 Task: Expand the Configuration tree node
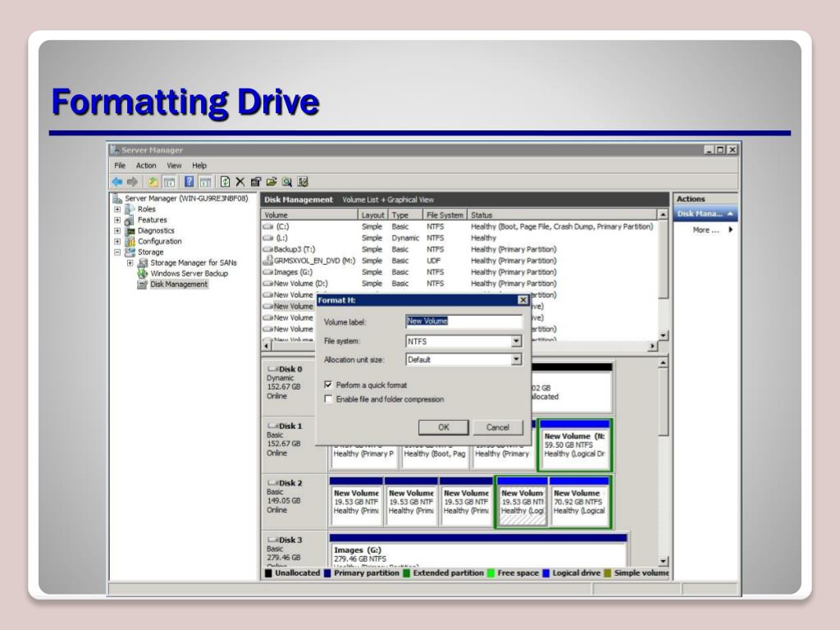[x=117, y=242]
